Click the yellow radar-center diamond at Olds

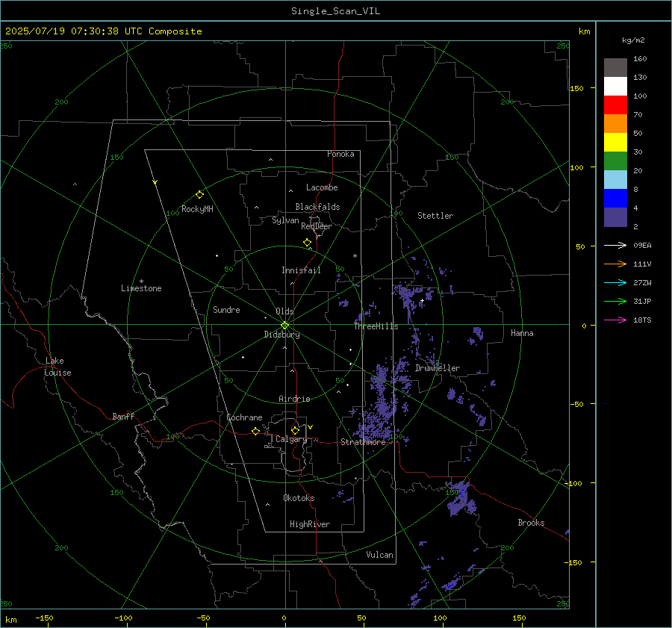(x=284, y=326)
